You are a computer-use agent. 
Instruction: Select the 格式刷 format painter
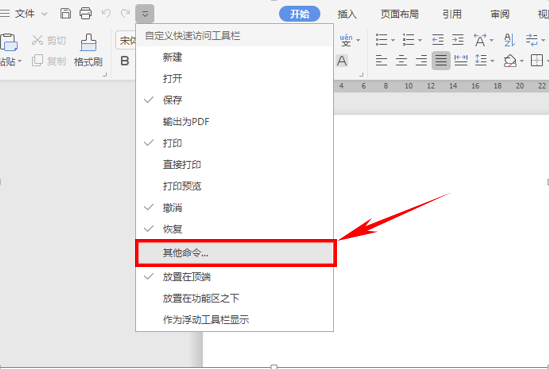[x=88, y=50]
